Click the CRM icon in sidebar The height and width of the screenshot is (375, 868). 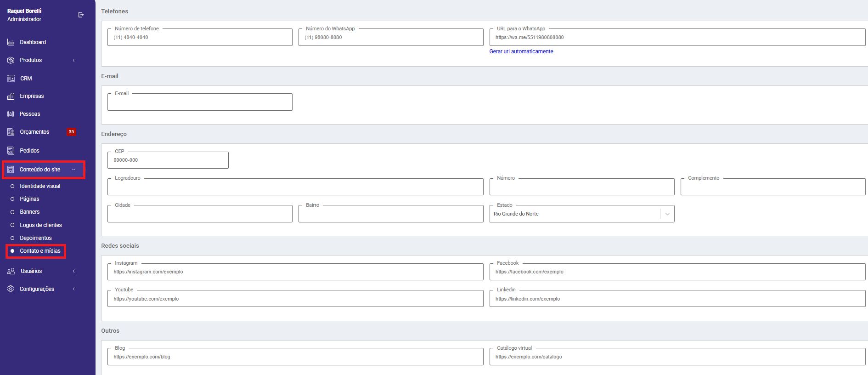(x=11, y=79)
